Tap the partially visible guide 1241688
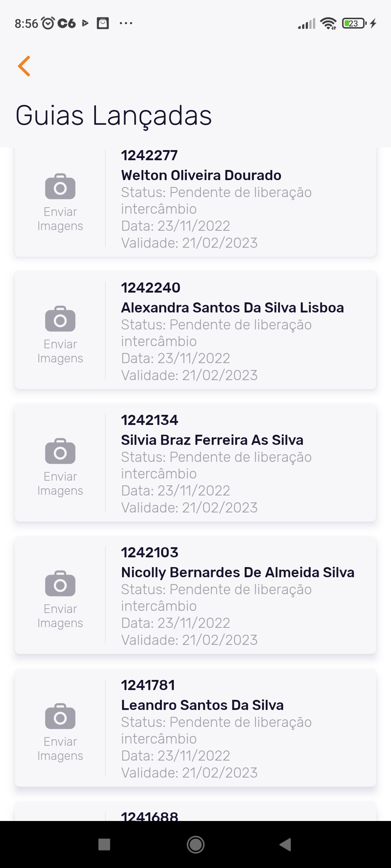The image size is (391, 868). click(150, 815)
